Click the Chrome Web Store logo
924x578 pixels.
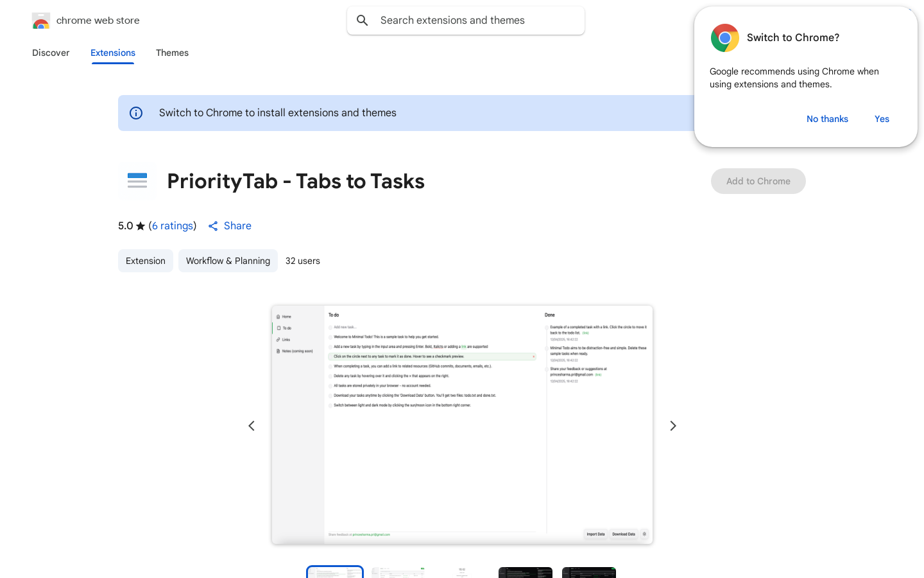pos(41,21)
